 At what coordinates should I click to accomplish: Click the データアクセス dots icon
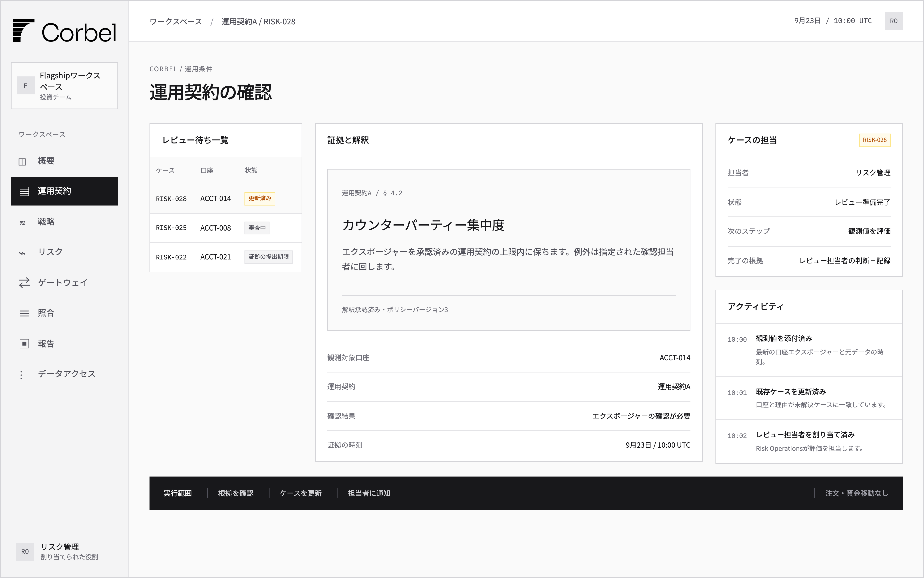tap(21, 375)
